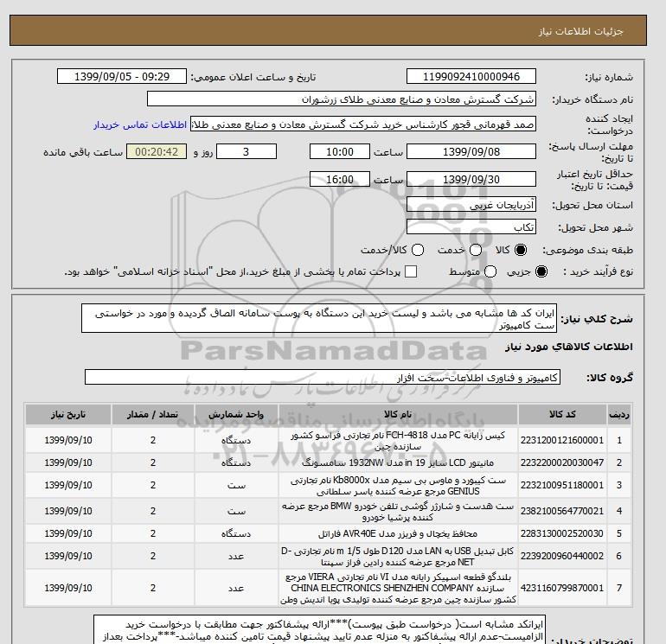
Task: Select the جزیی purchase type radio
Action: (541, 271)
